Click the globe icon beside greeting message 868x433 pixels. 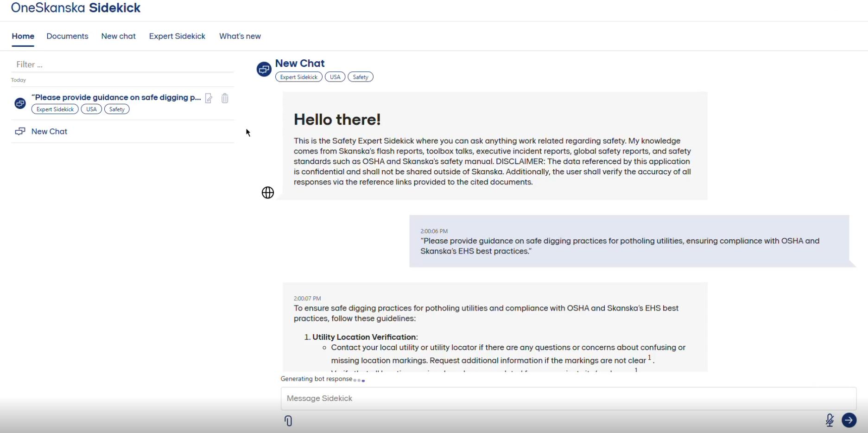pyautogui.click(x=268, y=192)
